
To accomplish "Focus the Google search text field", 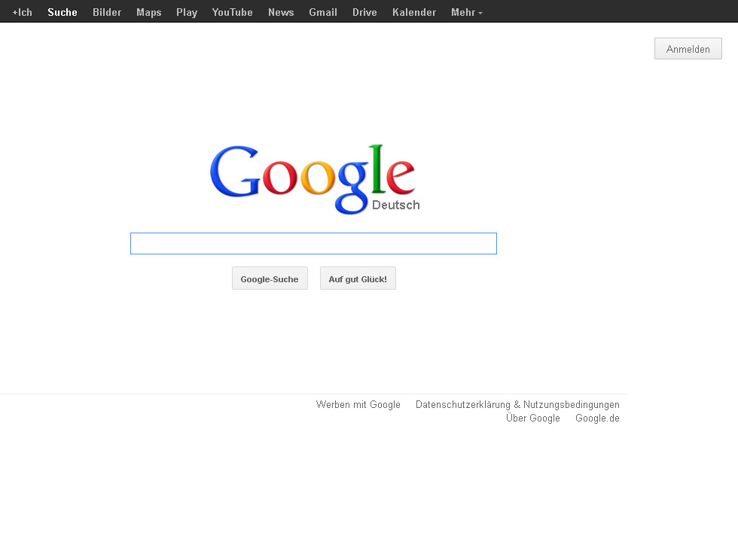I will coord(313,243).
